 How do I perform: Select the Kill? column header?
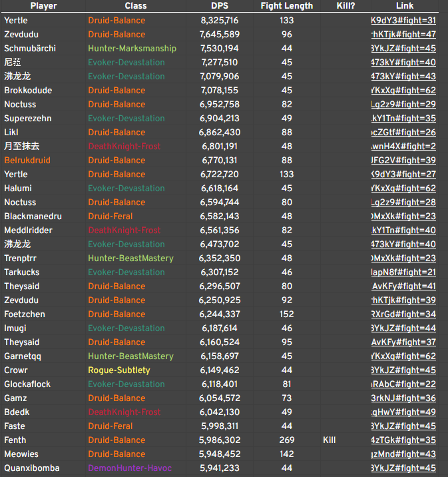tap(345, 6)
